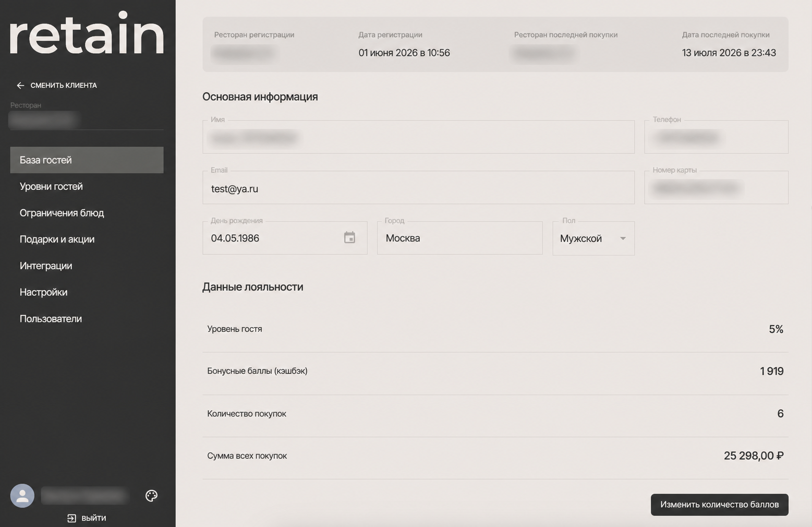Click the Данные лояльности heading
The width and height of the screenshot is (812, 527).
click(252, 287)
